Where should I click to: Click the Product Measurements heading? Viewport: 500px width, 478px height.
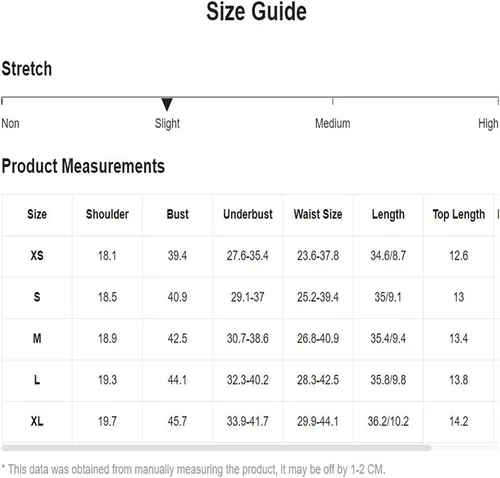pos(83,166)
